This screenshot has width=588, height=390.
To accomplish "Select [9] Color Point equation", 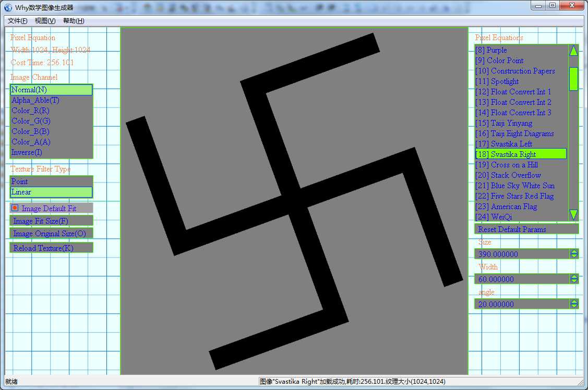I will (521, 60).
